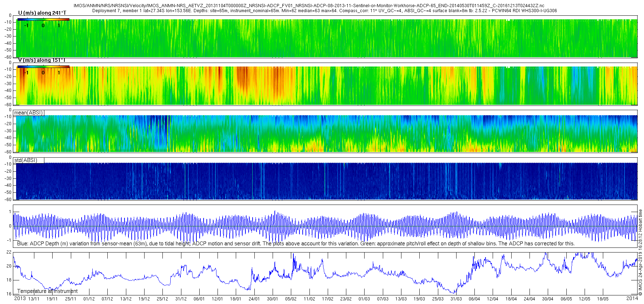This screenshot has height=304, width=644.
Task: Click the '17/02' date tick label
Action: point(328,299)
